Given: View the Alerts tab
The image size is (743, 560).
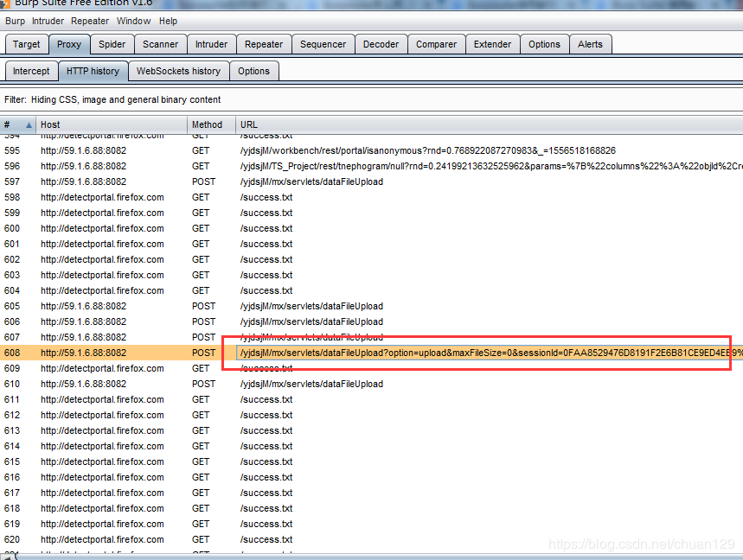Looking at the screenshot, I should [590, 44].
